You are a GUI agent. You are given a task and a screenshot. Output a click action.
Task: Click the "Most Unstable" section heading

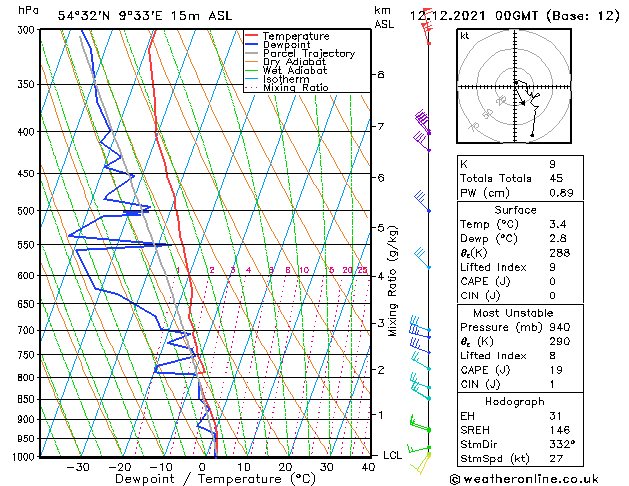(513, 313)
